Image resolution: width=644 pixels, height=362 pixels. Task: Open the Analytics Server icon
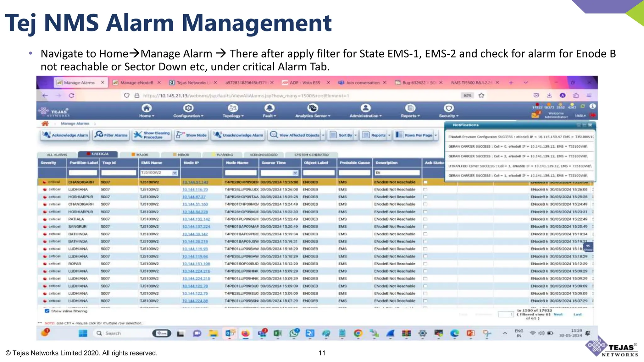coord(313,108)
